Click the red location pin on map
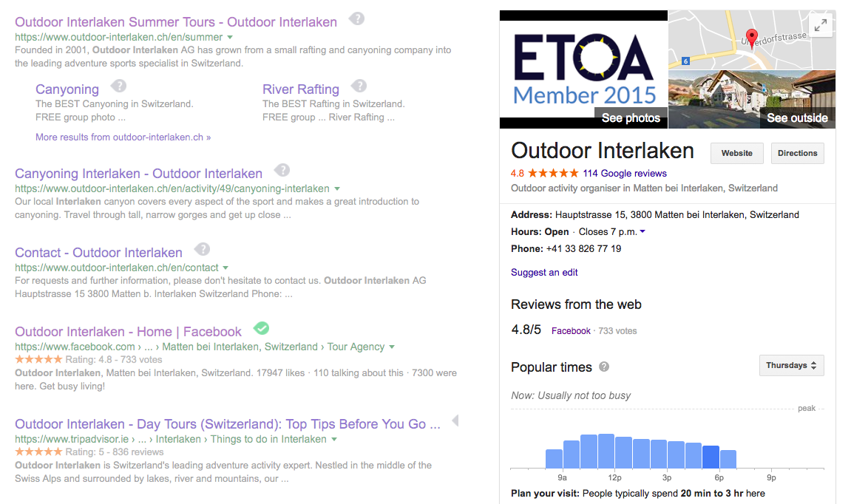This screenshot has width=851, height=504. pyautogui.click(x=751, y=38)
